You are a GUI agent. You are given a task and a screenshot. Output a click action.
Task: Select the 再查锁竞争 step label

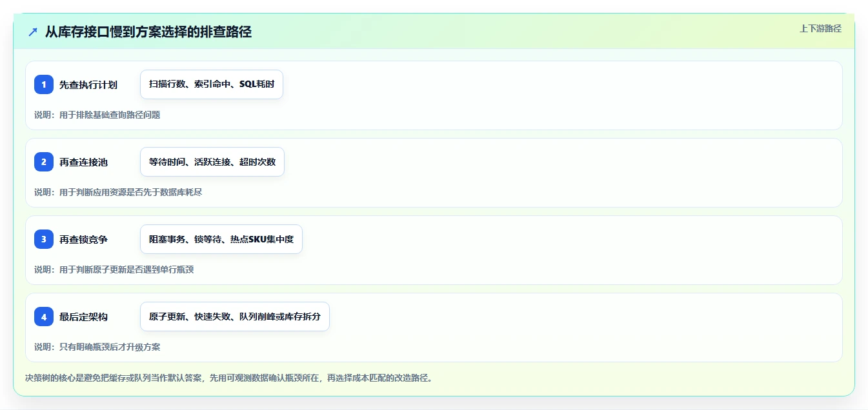[84, 239]
